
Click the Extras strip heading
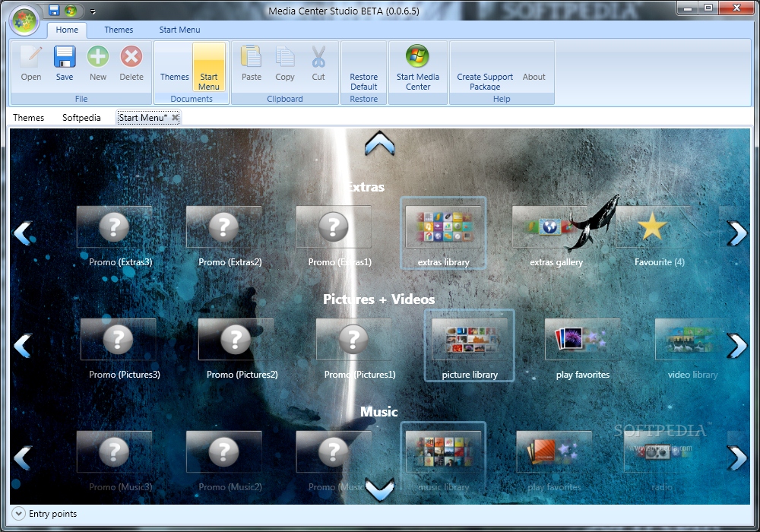tap(366, 187)
